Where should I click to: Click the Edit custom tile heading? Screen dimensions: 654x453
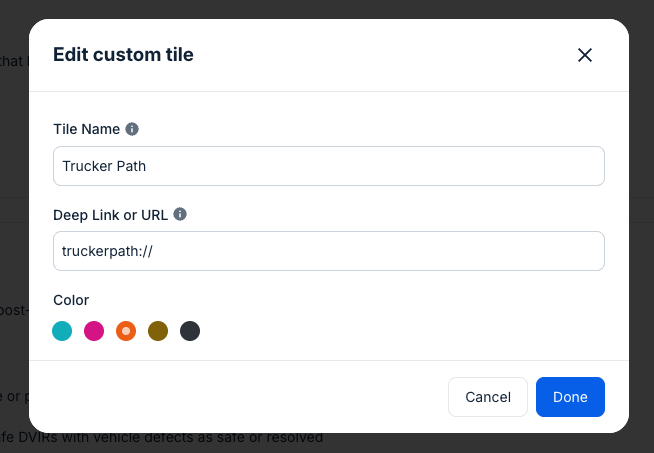click(123, 55)
